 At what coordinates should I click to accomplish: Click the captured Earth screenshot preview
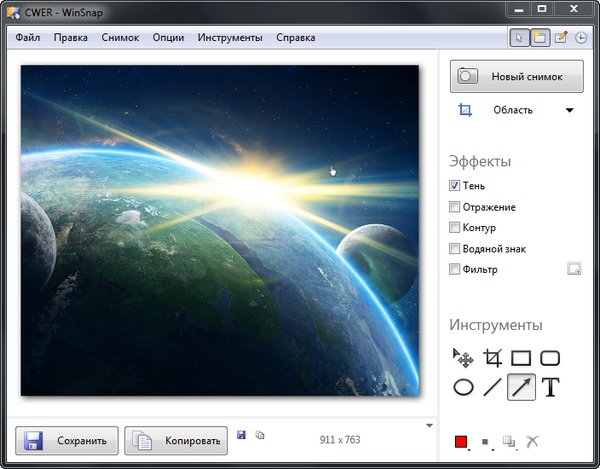click(220, 230)
